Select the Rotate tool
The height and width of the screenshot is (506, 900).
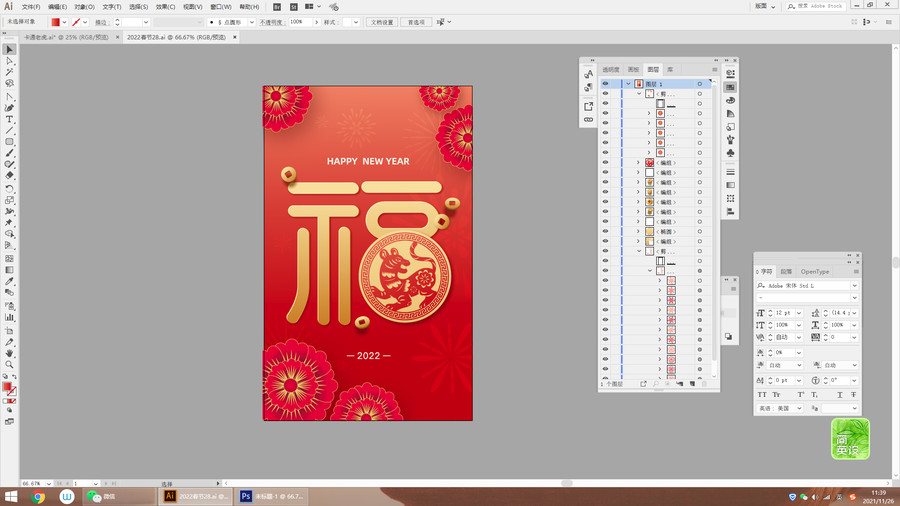pyautogui.click(x=9, y=189)
